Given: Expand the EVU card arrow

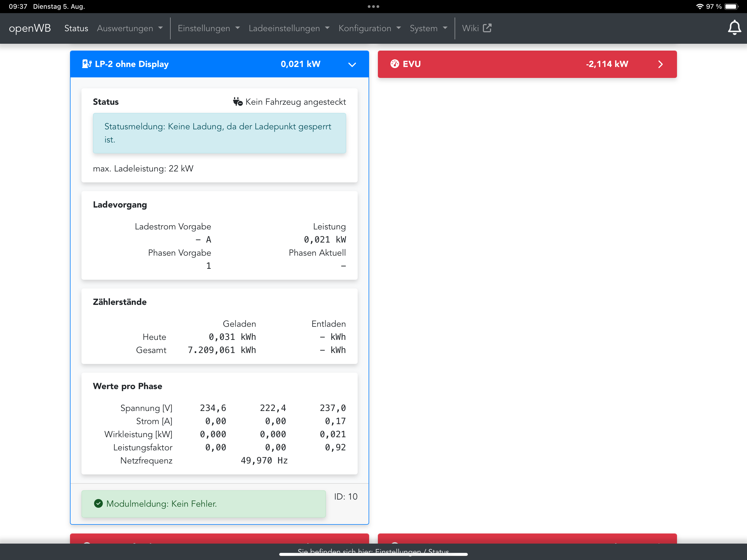Looking at the screenshot, I should 660,64.
